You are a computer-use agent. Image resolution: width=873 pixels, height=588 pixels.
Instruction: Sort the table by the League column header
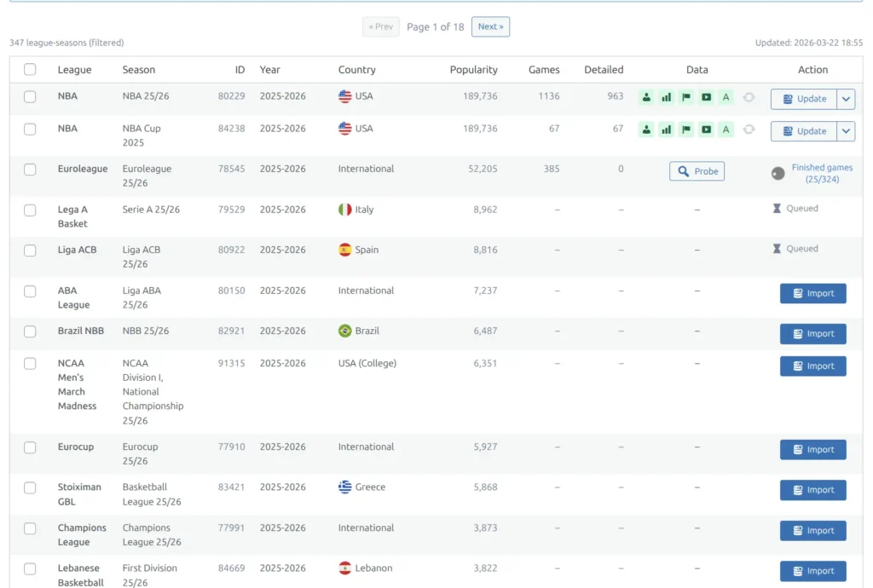click(75, 70)
